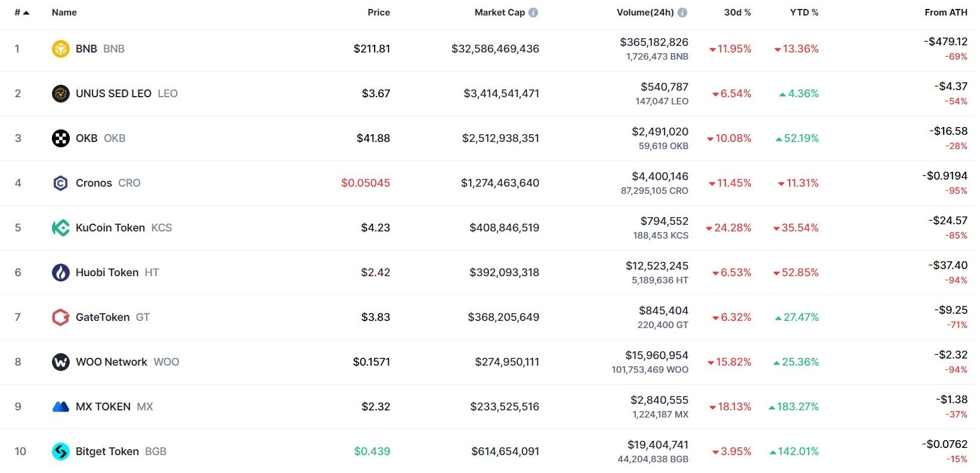Image resolution: width=980 pixels, height=473 pixels.
Task: Sort by Price column header
Action: 378,13
